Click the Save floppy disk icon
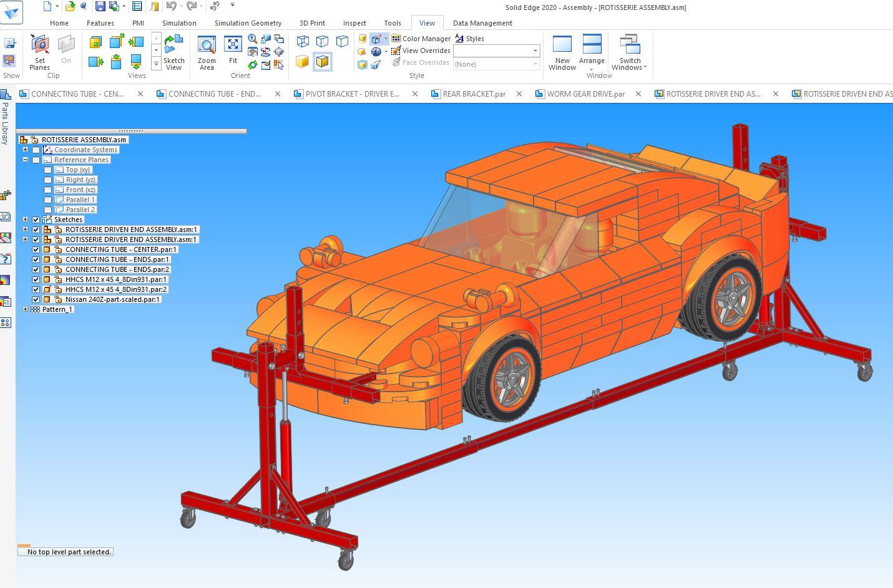Screen dimensions: 893x588 click(100, 6)
